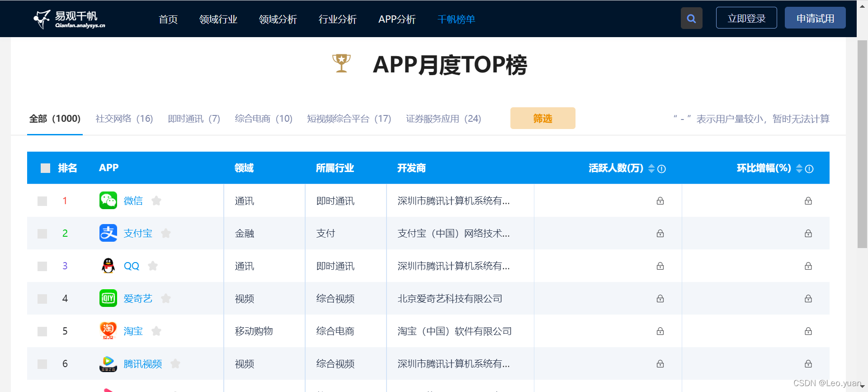Viewport: 868px width, 392px height.
Task: Open the QQ app link
Action: (132, 266)
